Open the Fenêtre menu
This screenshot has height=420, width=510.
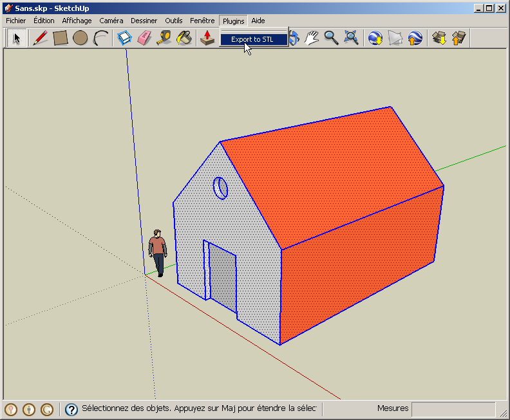[202, 21]
